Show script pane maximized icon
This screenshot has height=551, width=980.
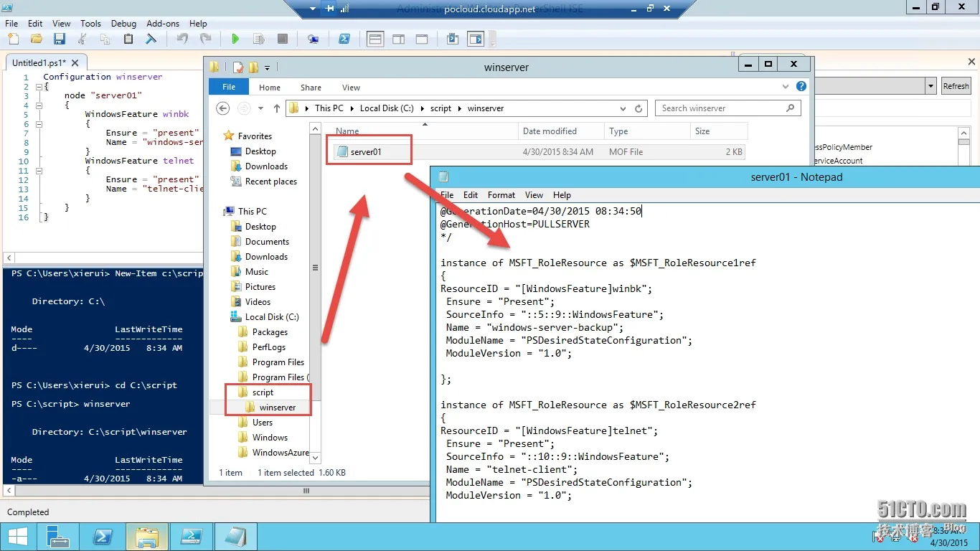tap(422, 39)
